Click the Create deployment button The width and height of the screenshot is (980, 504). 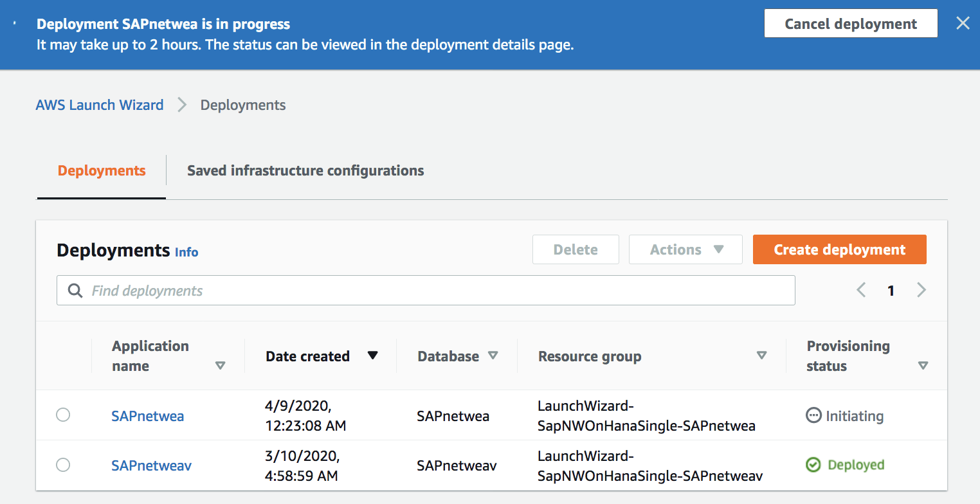point(839,249)
